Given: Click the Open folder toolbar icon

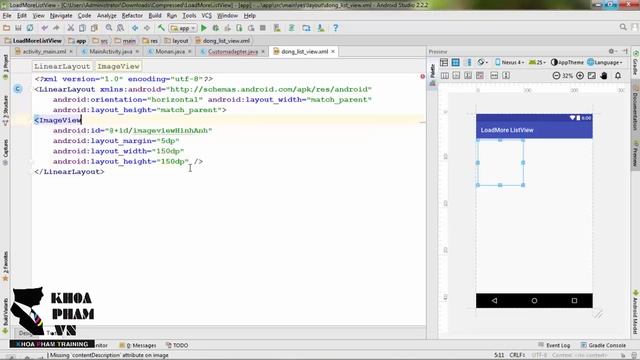Looking at the screenshot, I should tap(7, 28).
